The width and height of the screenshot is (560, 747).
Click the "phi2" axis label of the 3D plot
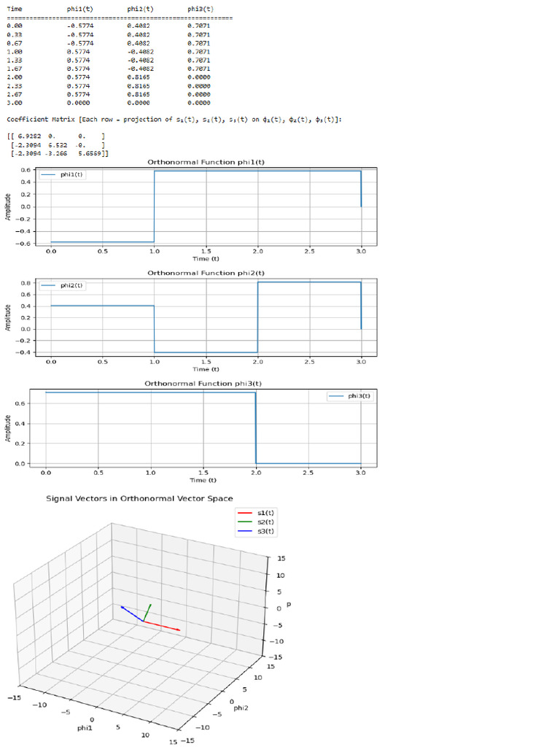241,708
